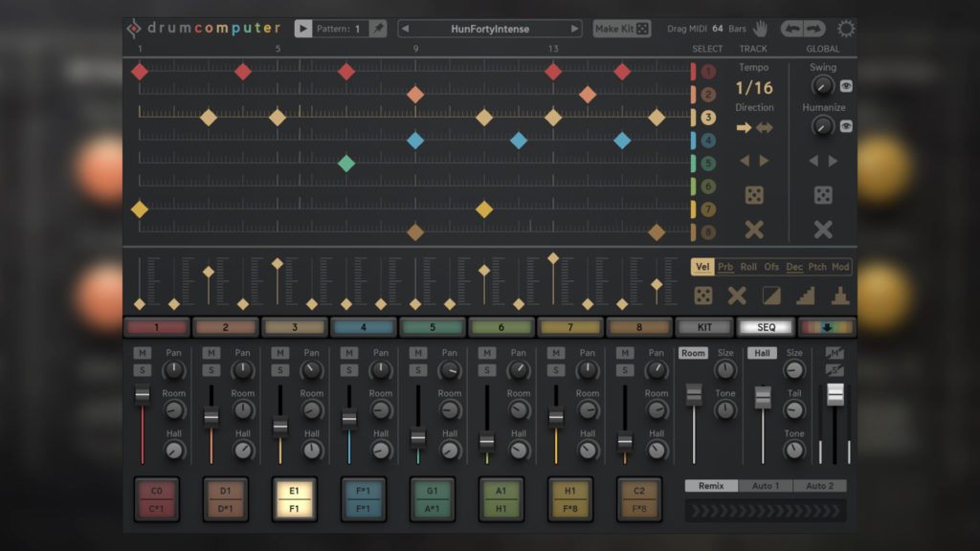Click the rainbow download arrow button
Viewport: 980px width, 551px height.
click(826, 327)
